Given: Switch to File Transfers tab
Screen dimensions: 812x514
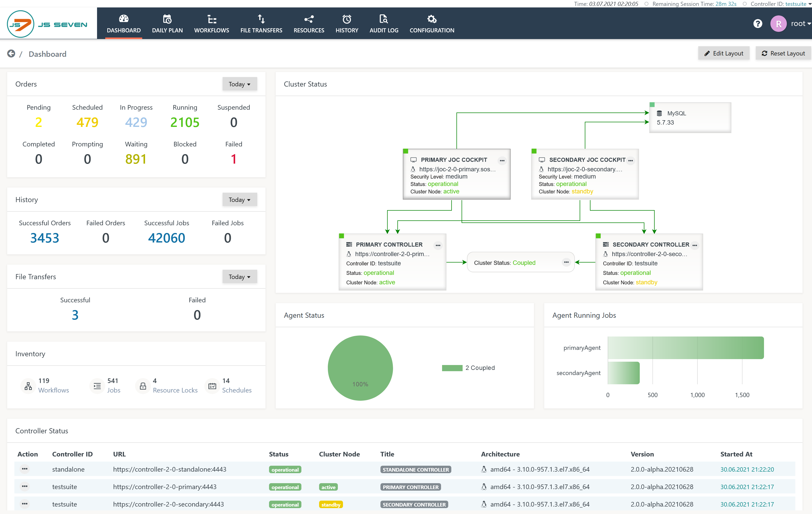Looking at the screenshot, I should tap(261, 24).
